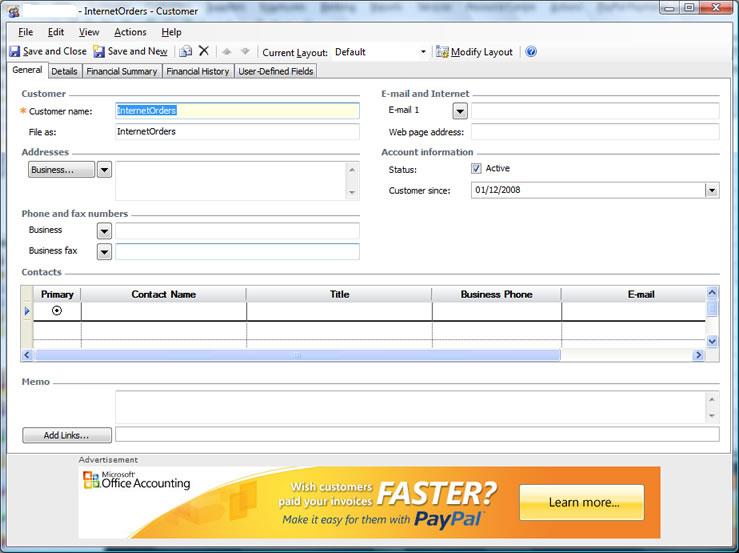Image resolution: width=739 pixels, height=553 pixels.
Task: Switch to the Financial History tab
Action: (x=197, y=71)
